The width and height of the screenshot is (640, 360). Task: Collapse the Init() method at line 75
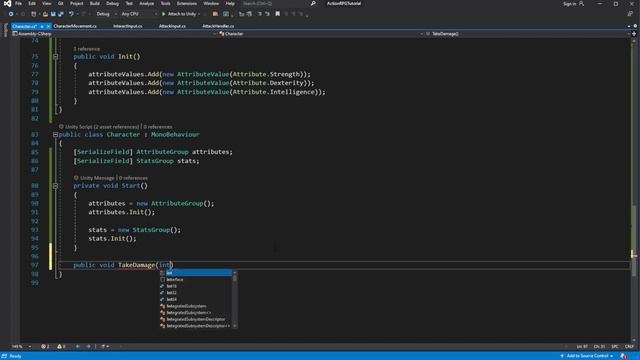[55, 57]
